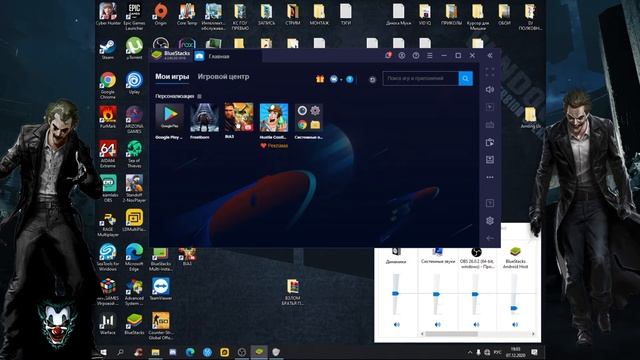
Task: Click the taskbar search magnifier
Action: coord(120,352)
